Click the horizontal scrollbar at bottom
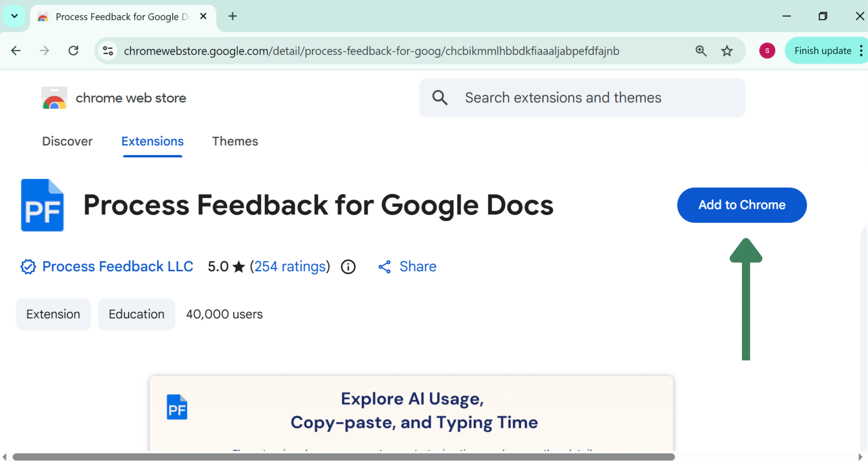The height and width of the screenshot is (462, 868). coord(344,457)
